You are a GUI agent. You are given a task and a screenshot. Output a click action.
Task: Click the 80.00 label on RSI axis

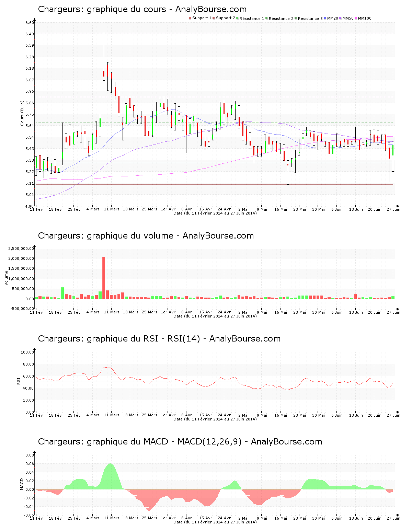(x=27, y=364)
